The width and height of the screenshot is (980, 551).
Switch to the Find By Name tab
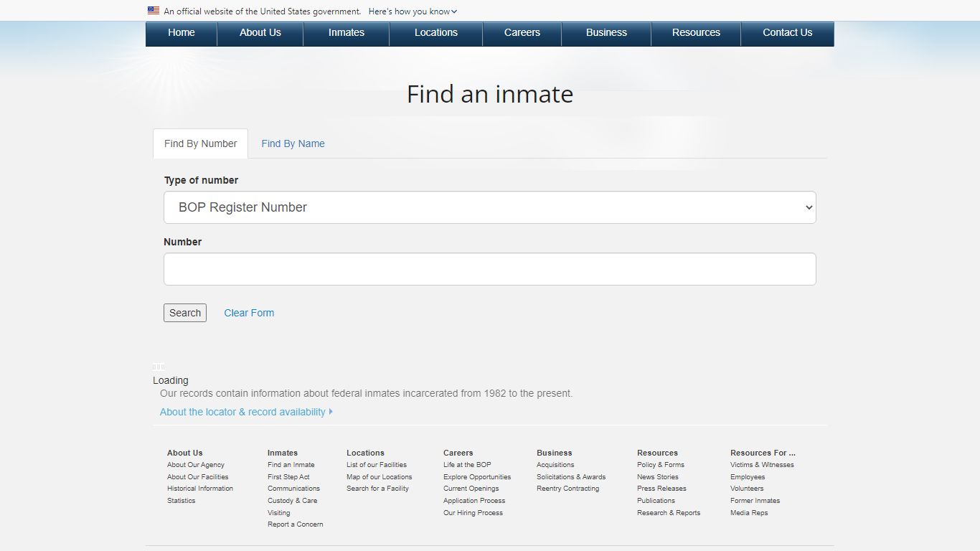point(293,143)
